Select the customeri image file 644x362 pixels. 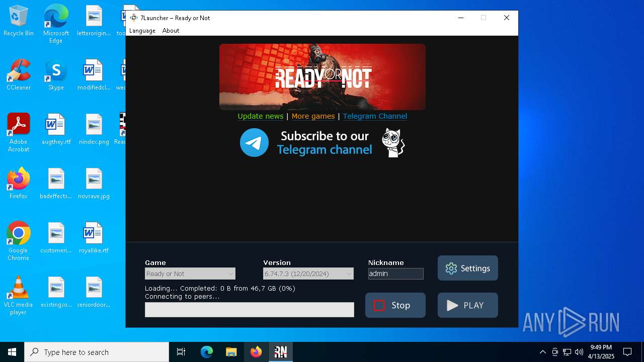[56, 238]
